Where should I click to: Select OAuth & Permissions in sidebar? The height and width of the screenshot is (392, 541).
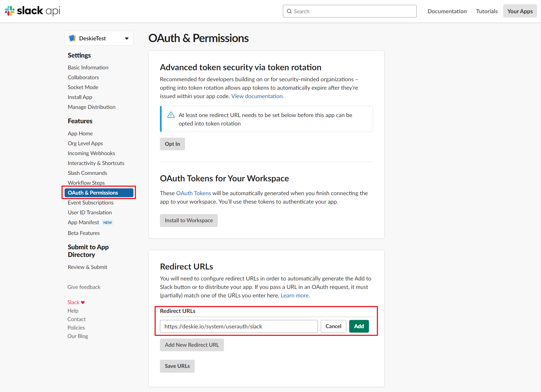(x=99, y=193)
